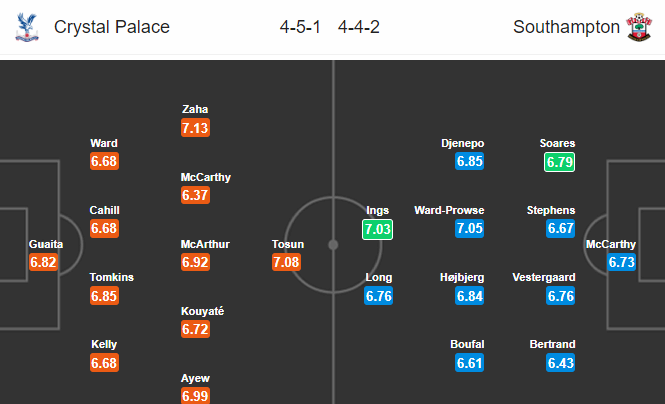The height and width of the screenshot is (404, 665).
Task: Click the Højbjerg player name
Action: point(462,277)
